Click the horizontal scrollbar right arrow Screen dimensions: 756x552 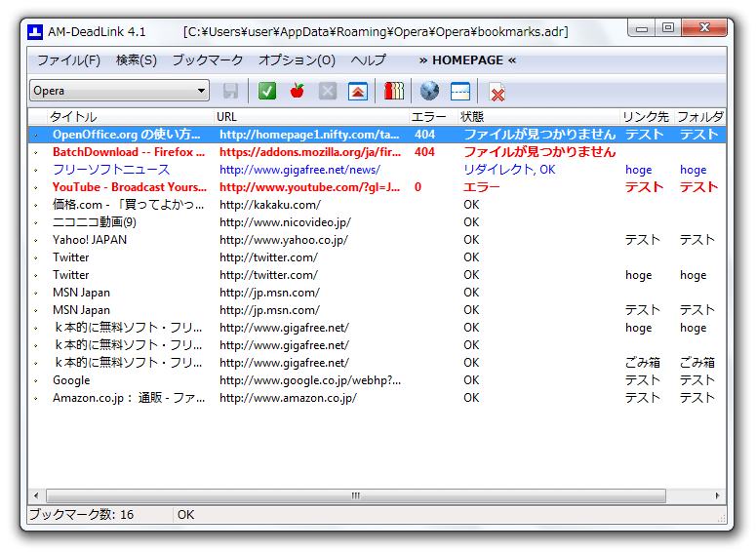[x=717, y=495]
